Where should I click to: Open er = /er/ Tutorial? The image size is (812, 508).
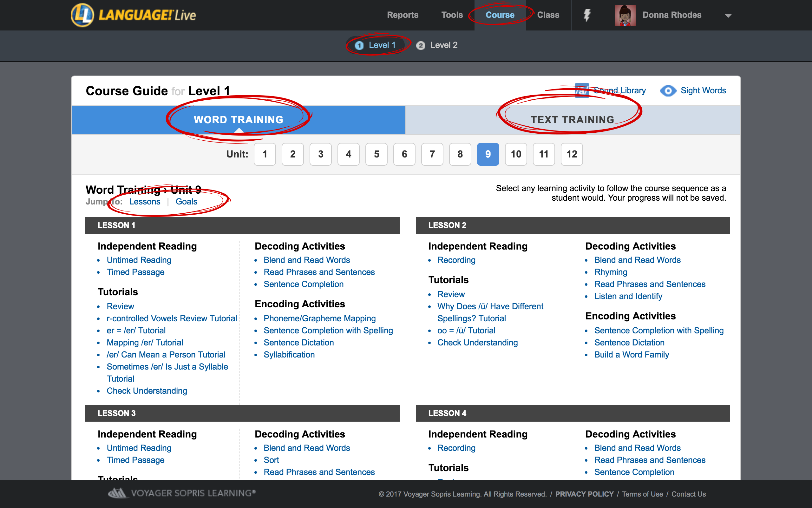[x=136, y=331]
